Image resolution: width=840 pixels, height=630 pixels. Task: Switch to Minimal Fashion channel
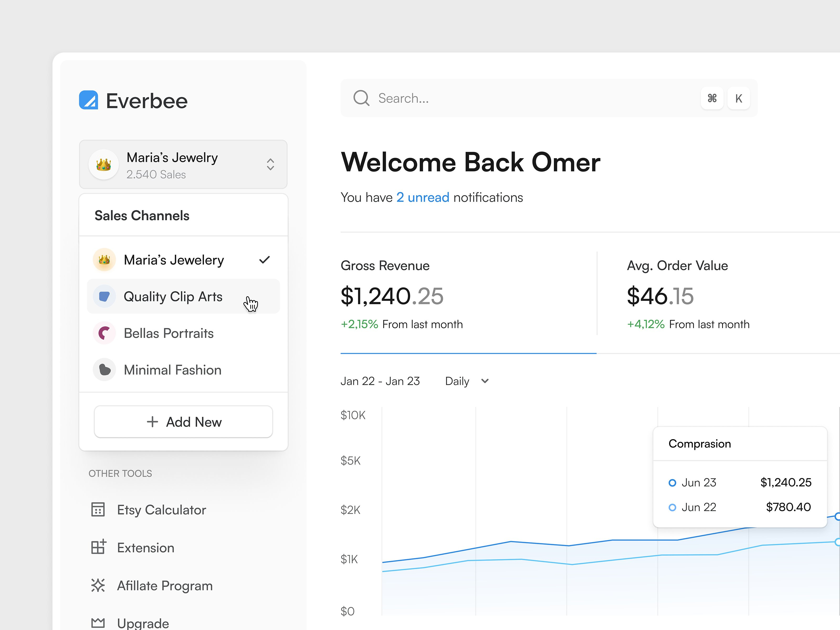coord(183,370)
